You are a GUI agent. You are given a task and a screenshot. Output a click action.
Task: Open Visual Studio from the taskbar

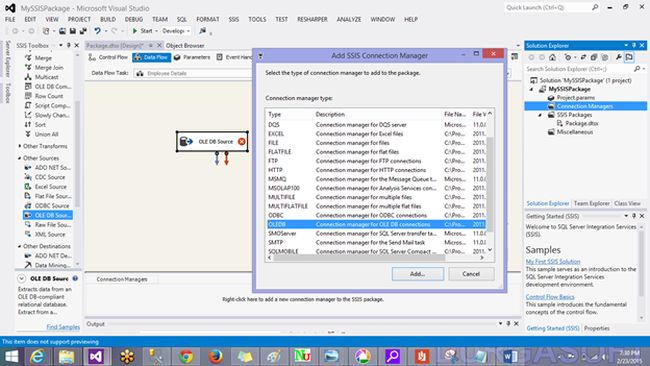pos(96,356)
